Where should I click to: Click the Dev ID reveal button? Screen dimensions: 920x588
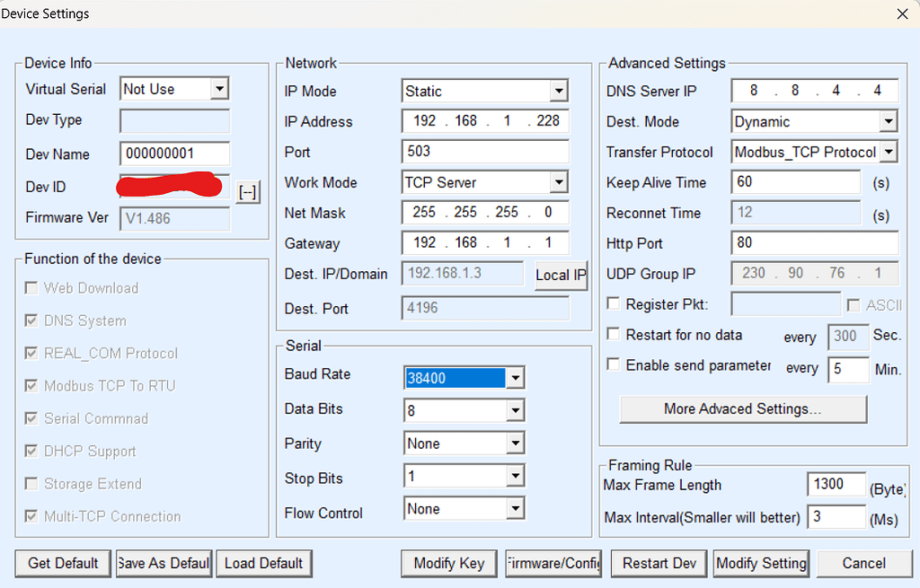pos(248,192)
